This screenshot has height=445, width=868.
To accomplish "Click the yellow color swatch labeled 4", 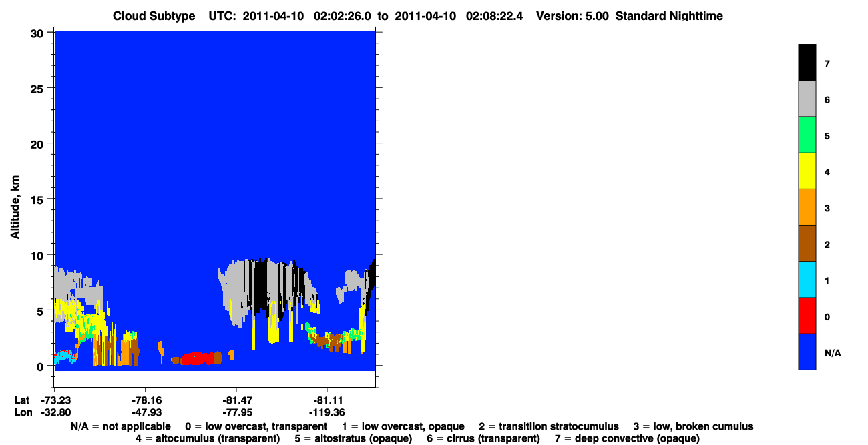I will tap(807, 171).
